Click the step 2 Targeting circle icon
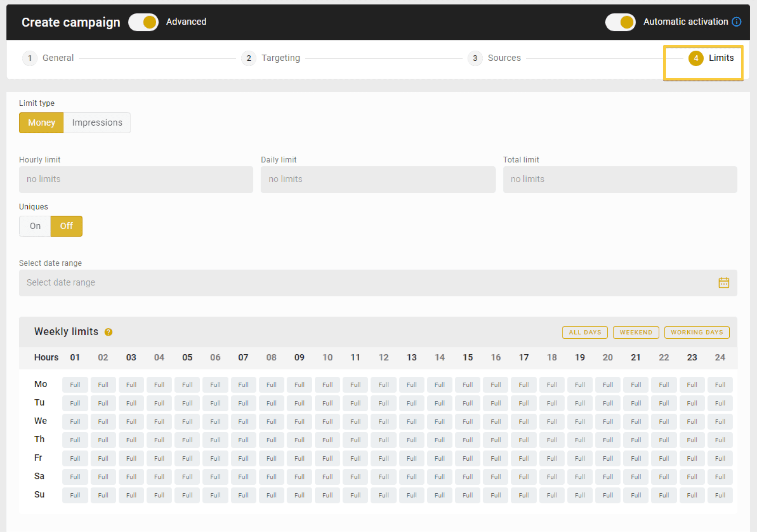 tap(248, 58)
